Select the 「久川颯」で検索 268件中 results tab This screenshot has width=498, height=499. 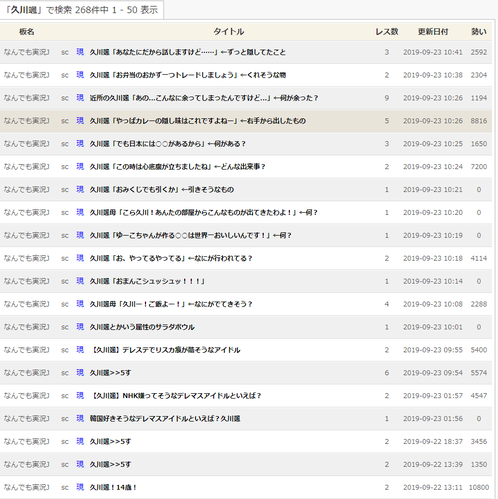[x=82, y=10]
